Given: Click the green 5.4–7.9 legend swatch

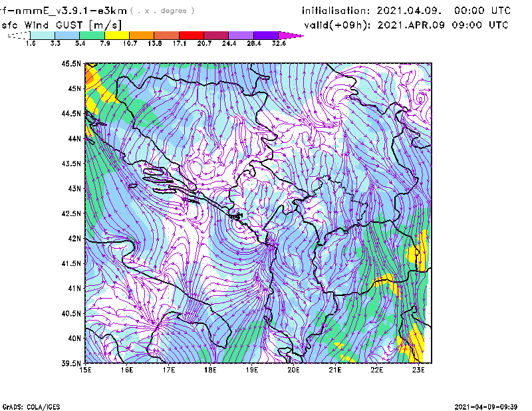Looking at the screenshot, I should click(92, 35).
